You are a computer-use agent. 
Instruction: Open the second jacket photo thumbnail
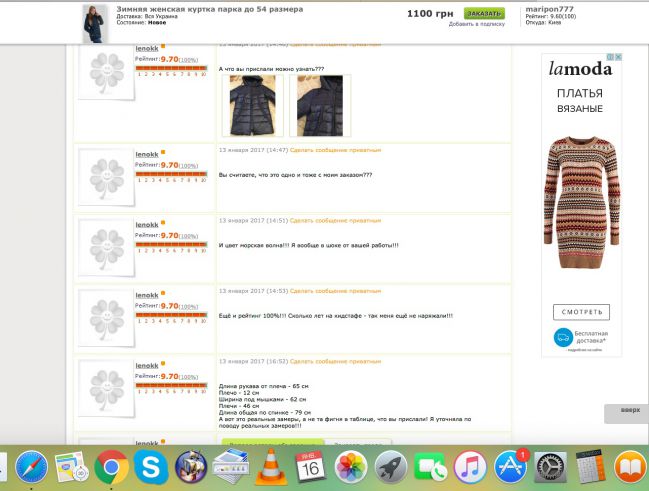click(320, 106)
